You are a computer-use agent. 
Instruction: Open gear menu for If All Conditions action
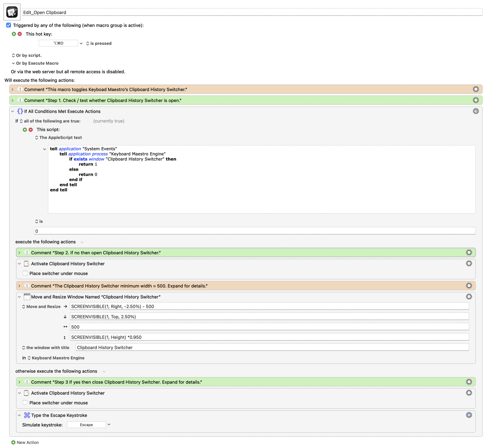pos(476,111)
